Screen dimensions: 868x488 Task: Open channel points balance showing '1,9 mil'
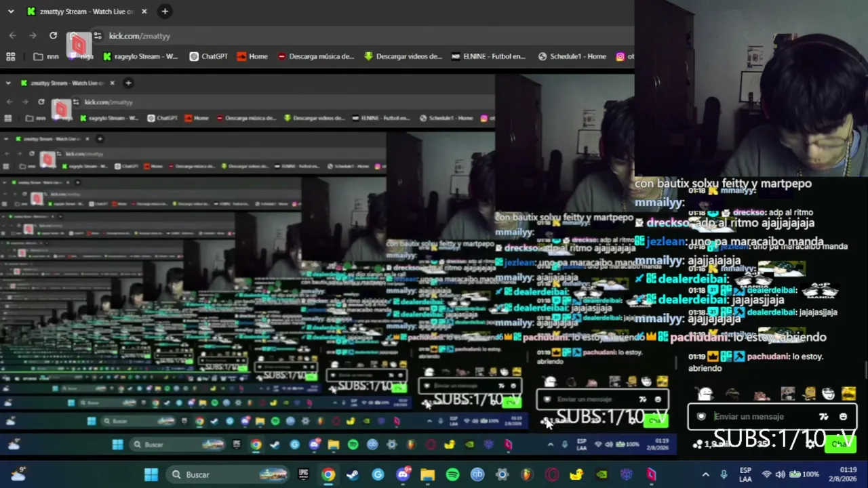[x=711, y=444]
